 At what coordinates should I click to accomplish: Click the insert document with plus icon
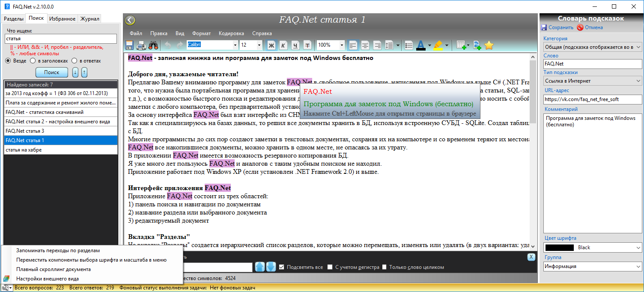point(477,45)
